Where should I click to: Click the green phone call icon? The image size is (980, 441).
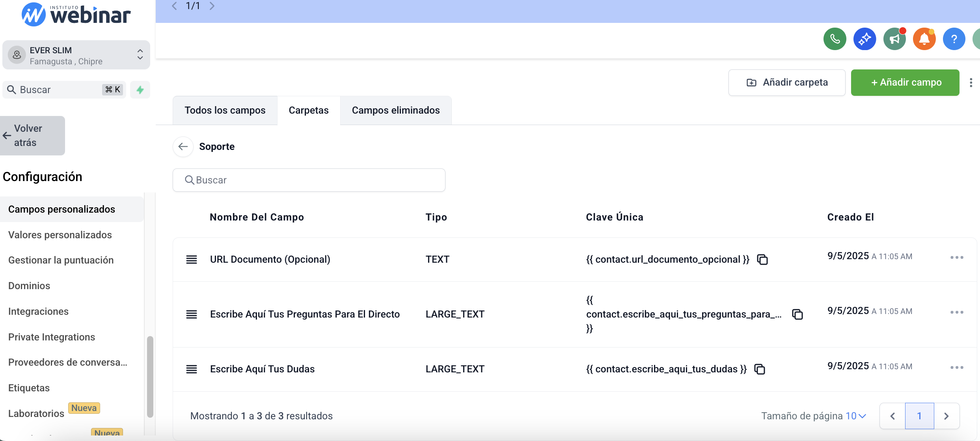[x=835, y=39]
